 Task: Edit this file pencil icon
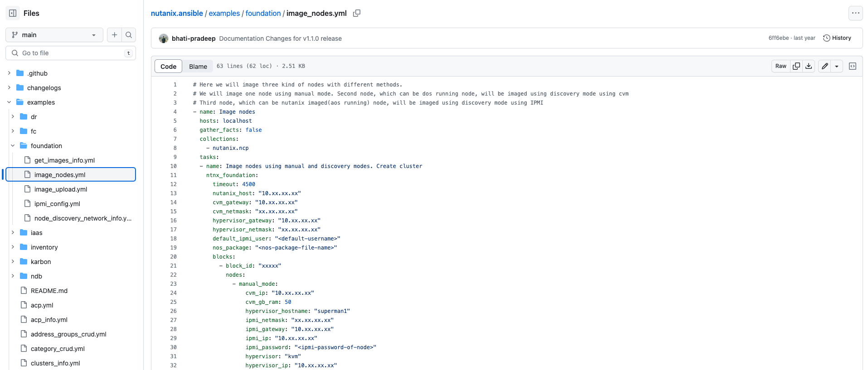tap(825, 66)
